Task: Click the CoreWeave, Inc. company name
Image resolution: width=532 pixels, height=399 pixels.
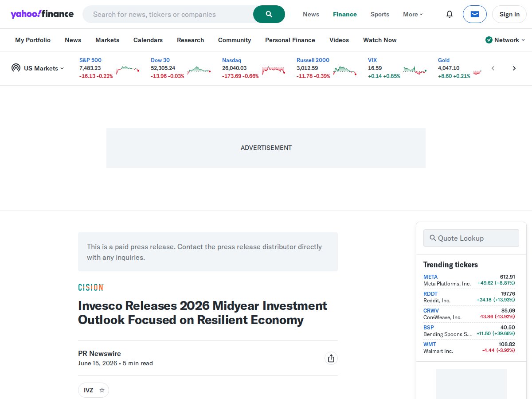Action: (442, 317)
